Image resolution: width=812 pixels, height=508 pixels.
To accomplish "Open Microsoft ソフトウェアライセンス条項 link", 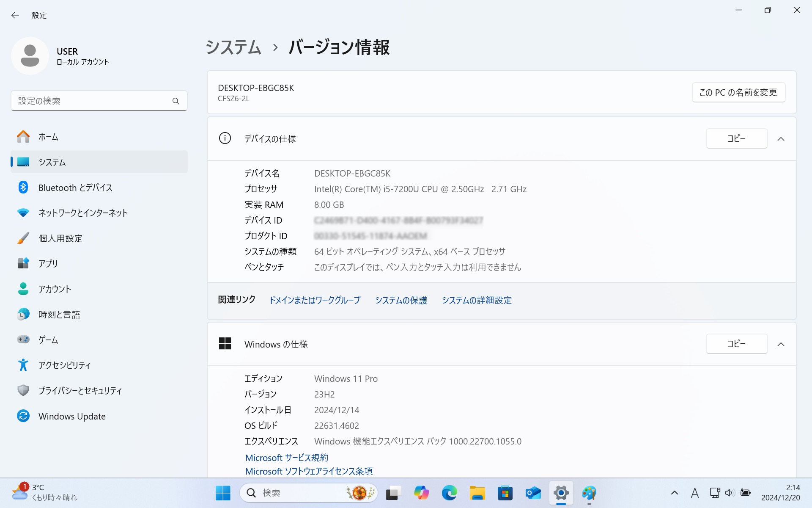I will click(309, 471).
